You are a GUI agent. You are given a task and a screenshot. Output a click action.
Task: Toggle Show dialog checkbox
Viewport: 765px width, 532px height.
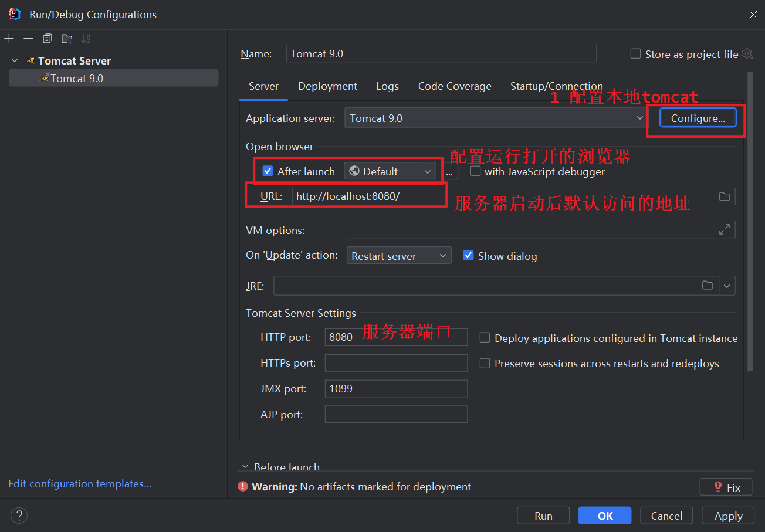(468, 255)
